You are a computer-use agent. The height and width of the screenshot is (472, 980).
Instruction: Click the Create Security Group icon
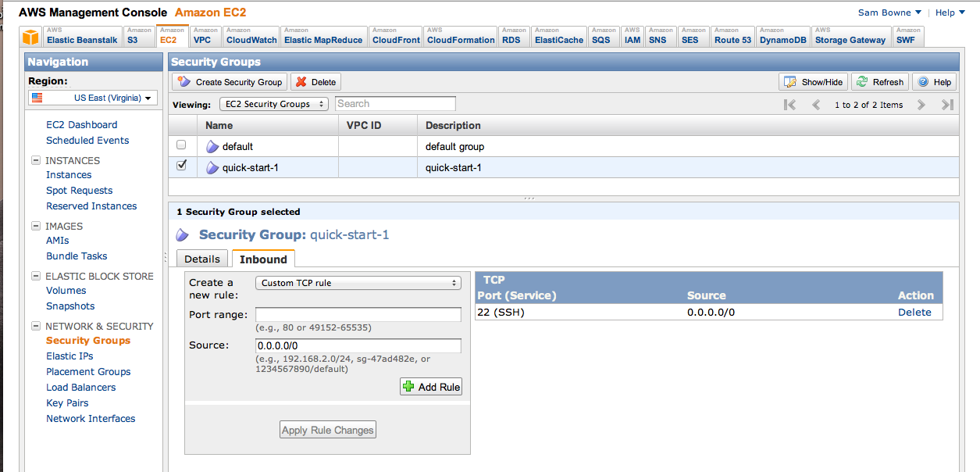pos(185,82)
